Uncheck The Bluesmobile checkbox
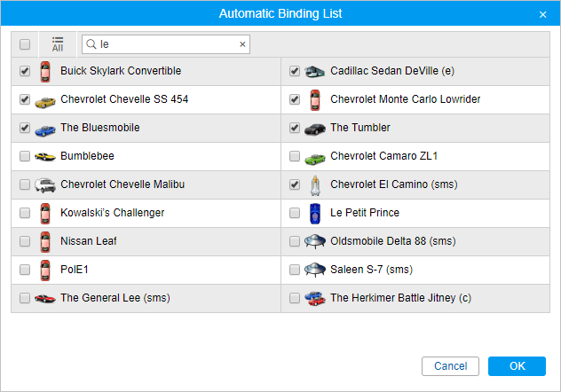Viewport: 561px width, 392px height. pos(25,128)
